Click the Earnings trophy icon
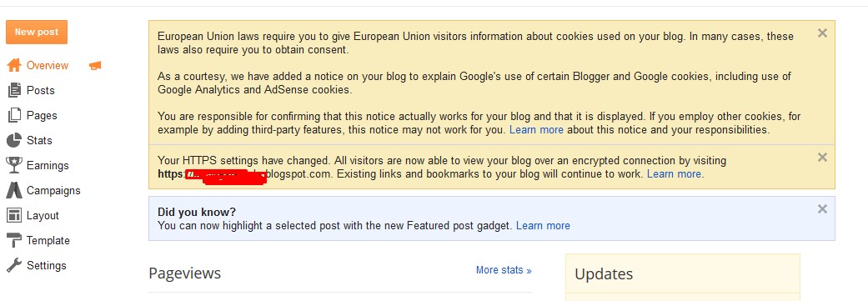This screenshot has height=301, width=868. coord(14,165)
